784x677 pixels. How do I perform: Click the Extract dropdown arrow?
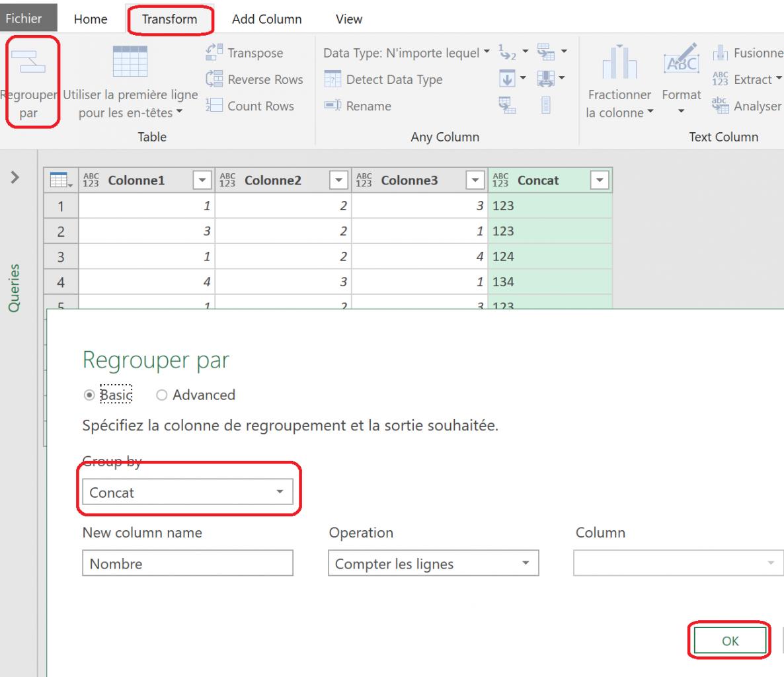click(779, 78)
